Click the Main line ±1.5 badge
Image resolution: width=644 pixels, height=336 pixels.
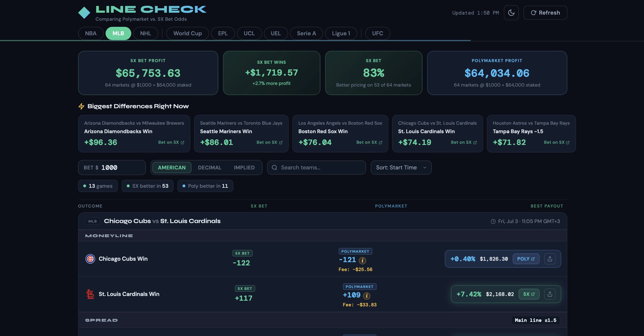click(x=536, y=320)
